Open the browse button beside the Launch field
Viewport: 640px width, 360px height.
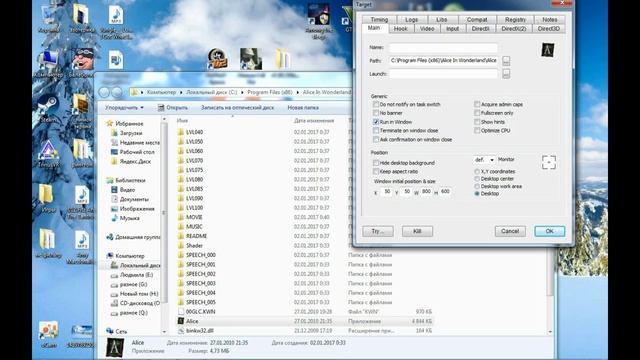coord(506,74)
